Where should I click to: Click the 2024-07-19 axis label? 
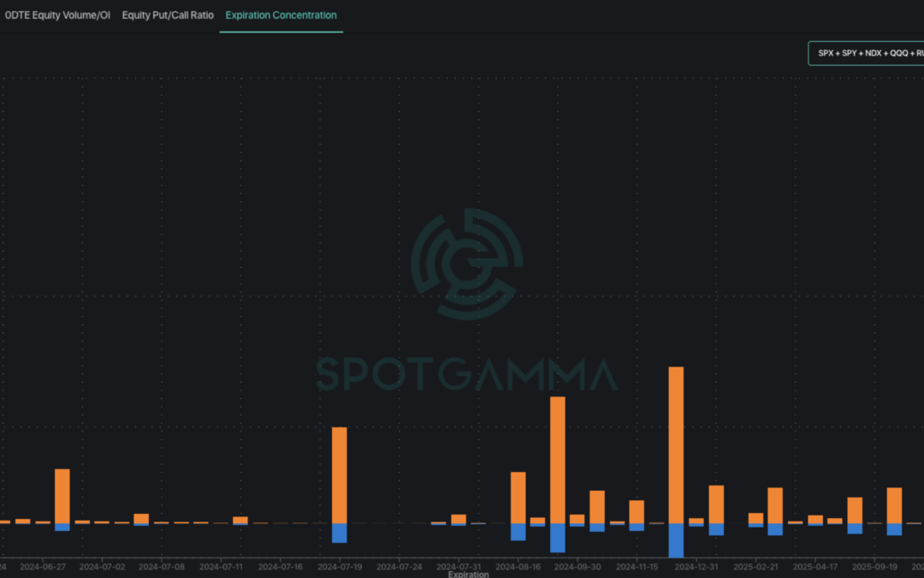(x=340, y=567)
